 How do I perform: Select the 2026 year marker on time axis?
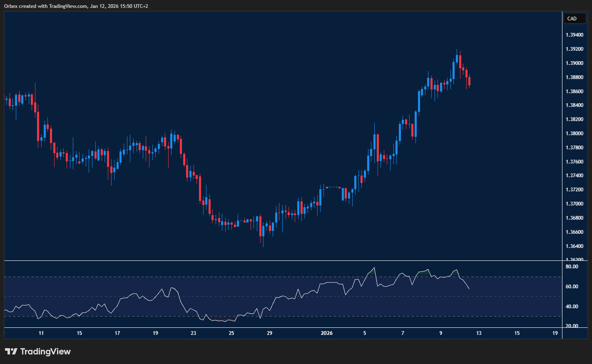pyautogui.click(x=327, y=333)
